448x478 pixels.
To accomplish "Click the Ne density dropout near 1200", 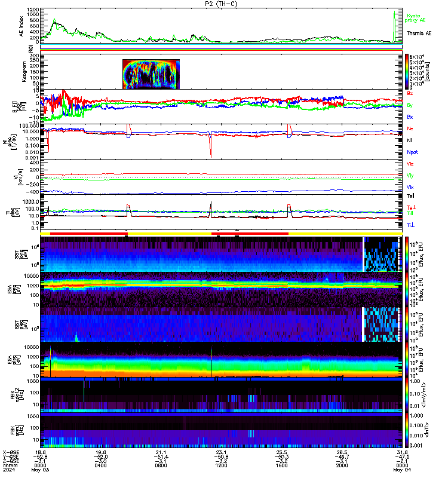I will 211,145.
